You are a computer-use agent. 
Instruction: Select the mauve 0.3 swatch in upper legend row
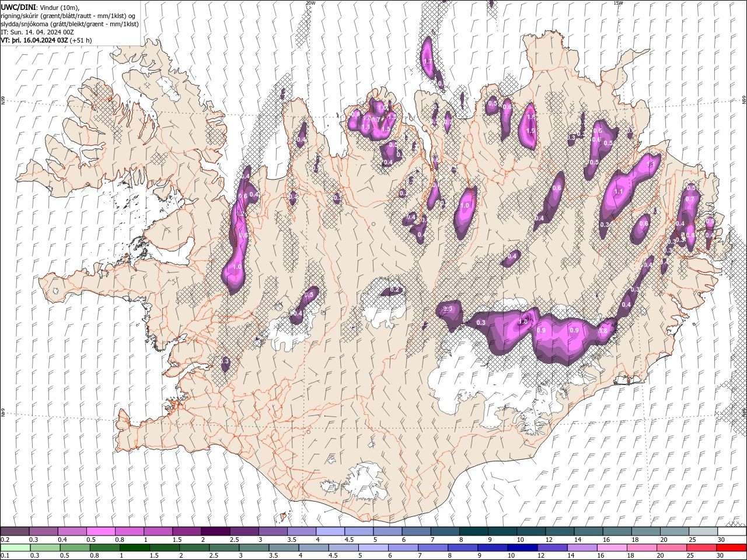(43, 531)
